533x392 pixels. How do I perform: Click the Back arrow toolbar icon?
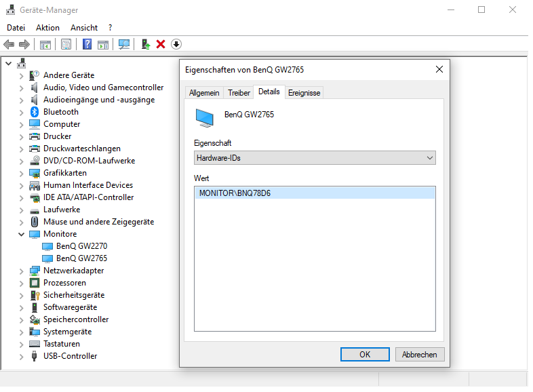9,44
